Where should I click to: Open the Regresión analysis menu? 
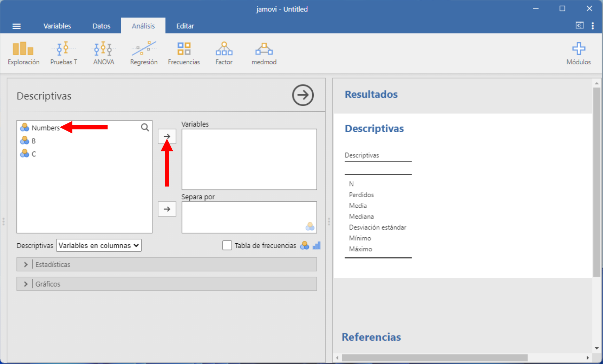(143, 53)
